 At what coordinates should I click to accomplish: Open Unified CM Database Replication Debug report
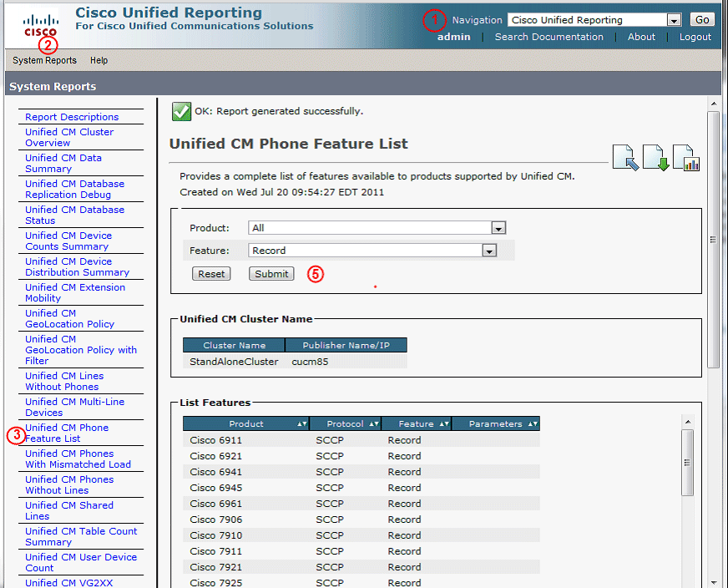75,189
